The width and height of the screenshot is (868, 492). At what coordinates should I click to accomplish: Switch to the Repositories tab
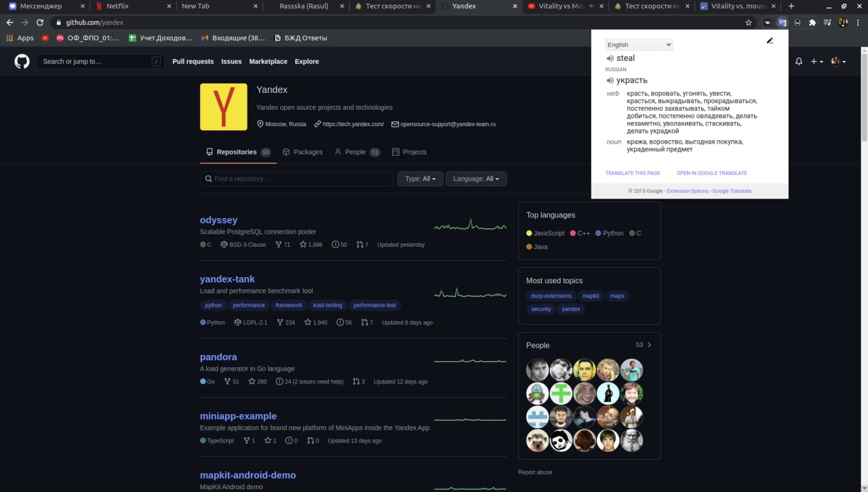238,152
